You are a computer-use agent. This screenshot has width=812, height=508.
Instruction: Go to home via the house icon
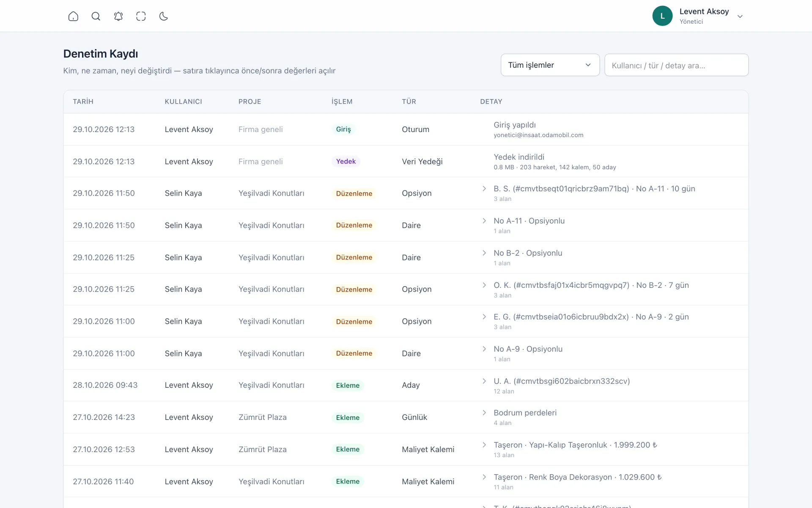pos(73,16)
